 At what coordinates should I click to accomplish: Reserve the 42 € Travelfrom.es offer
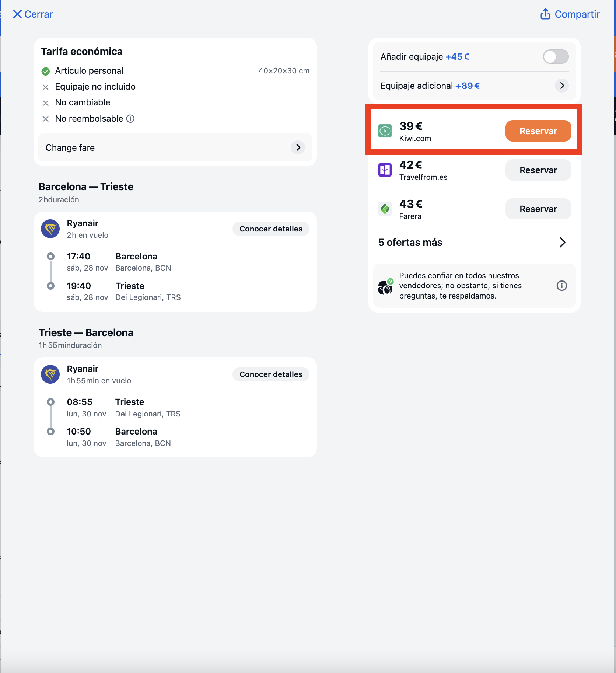pos(538,170)
